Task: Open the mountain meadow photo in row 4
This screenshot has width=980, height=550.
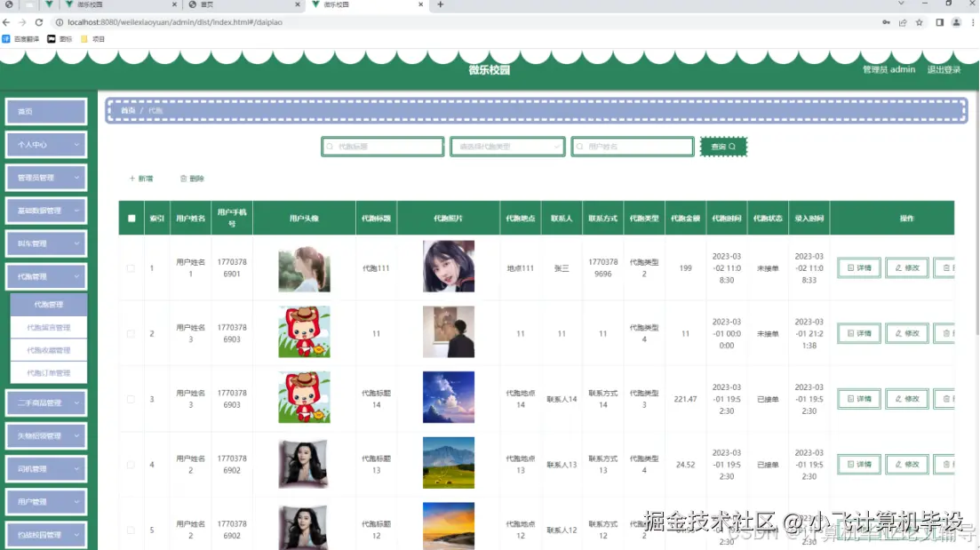Action: coord(448,463)
